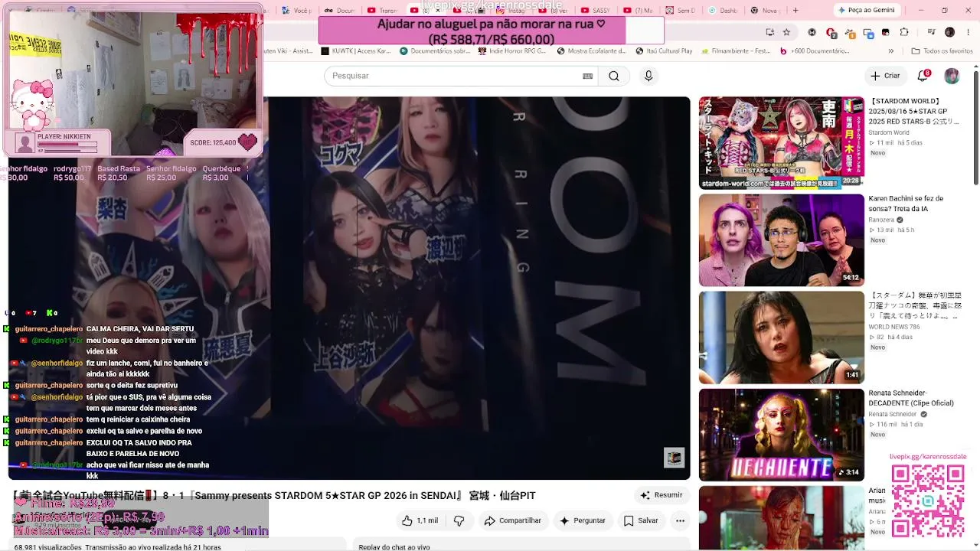
Task: Open more actions for the video
Action: pos(680,520)
